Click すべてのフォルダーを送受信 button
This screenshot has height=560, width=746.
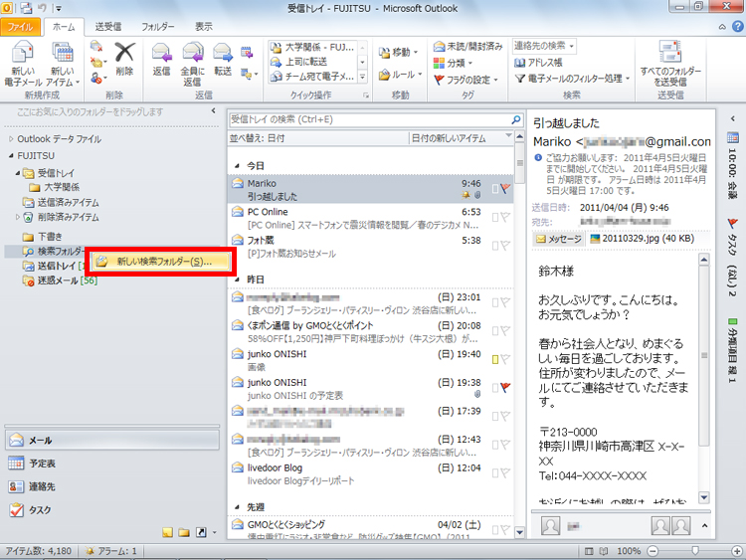(x=670, y=65)
